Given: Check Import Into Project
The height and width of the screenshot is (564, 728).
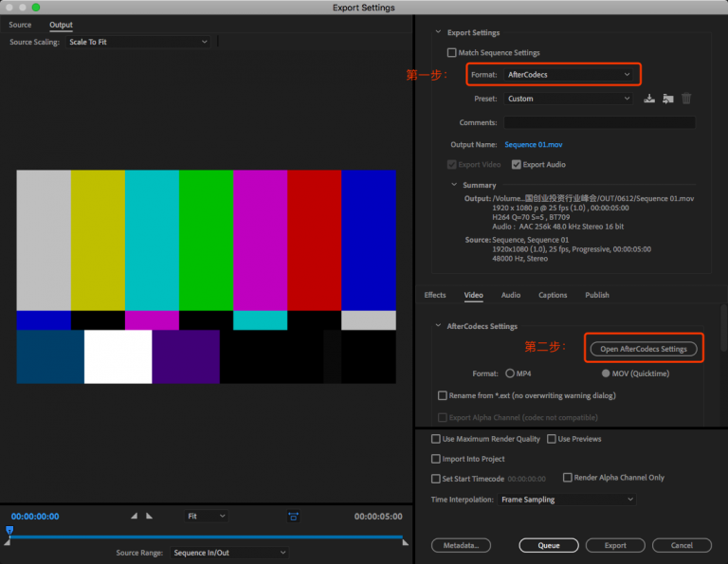Looking at the screenshot, I should (x=435, y=459).
